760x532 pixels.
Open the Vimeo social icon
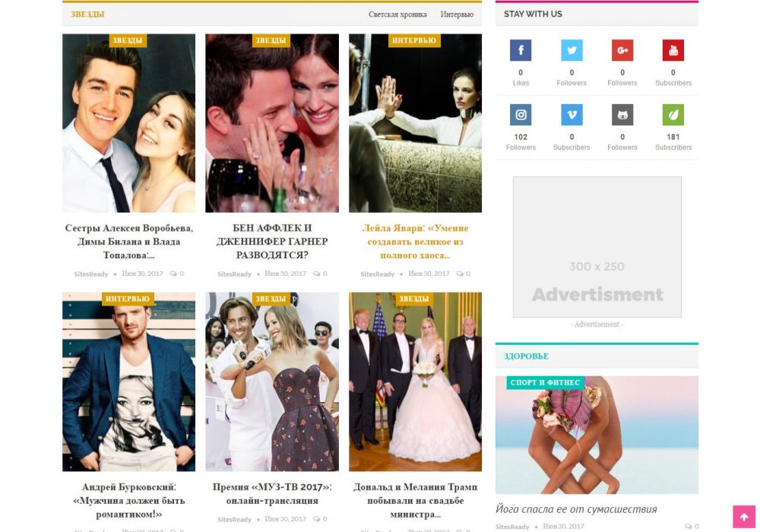[572, 115]
